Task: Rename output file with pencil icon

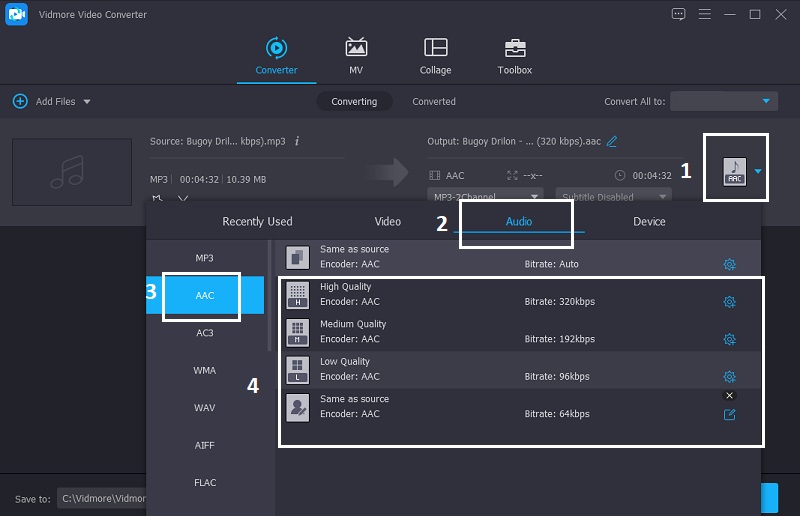Action: coord(612,141)
